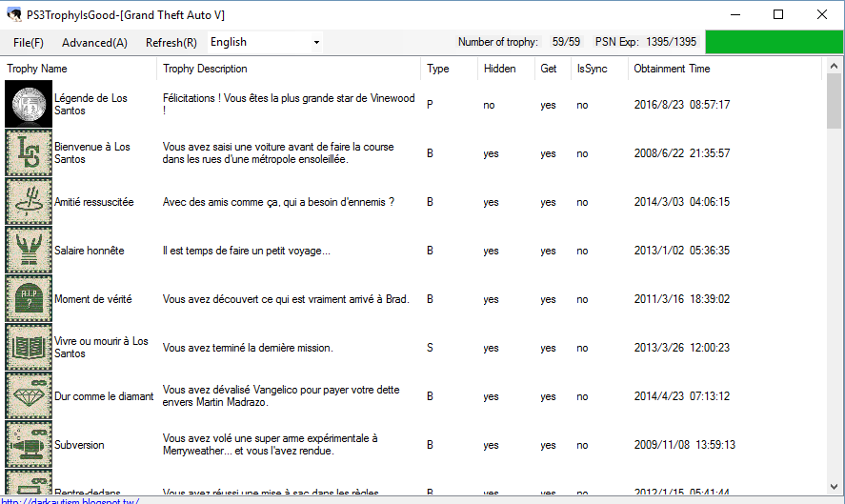Click the Subversion trophy icon
Viewport: 845px width, 504px height.
pos(29,444)
